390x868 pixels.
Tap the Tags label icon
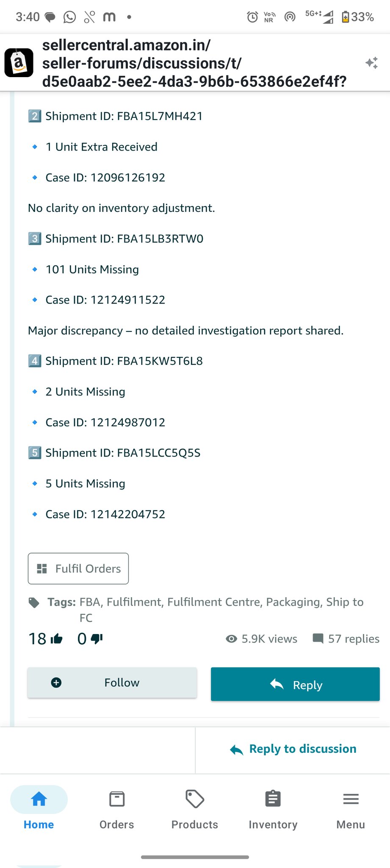[x=34, y=602]
